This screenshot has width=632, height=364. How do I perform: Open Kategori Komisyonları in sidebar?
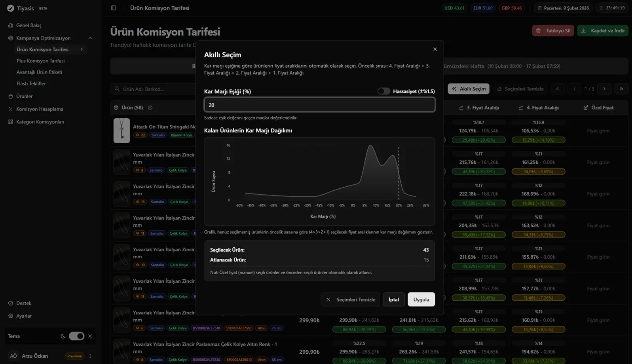tap(40, 122)
